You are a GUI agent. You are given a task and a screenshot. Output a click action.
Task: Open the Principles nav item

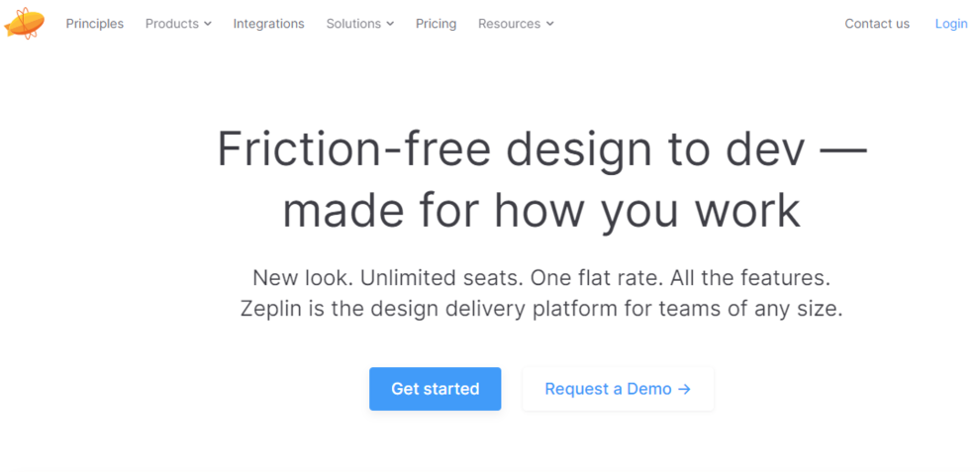[95, 24]
